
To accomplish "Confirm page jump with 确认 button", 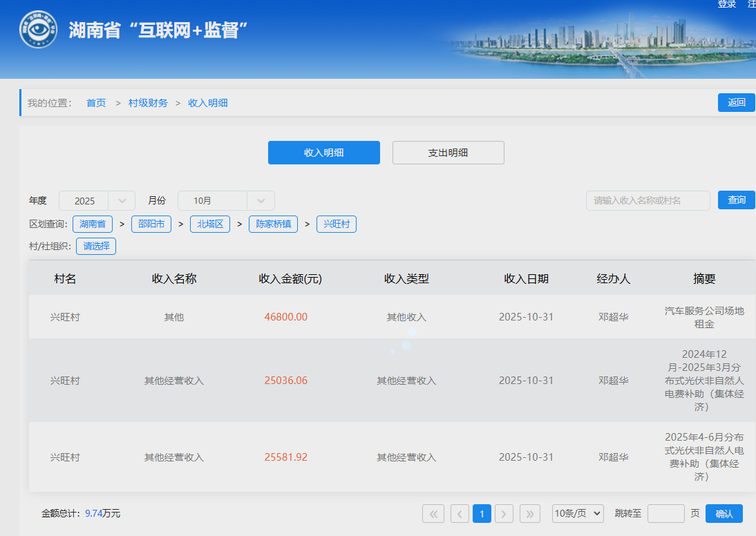I will [724, 514].
